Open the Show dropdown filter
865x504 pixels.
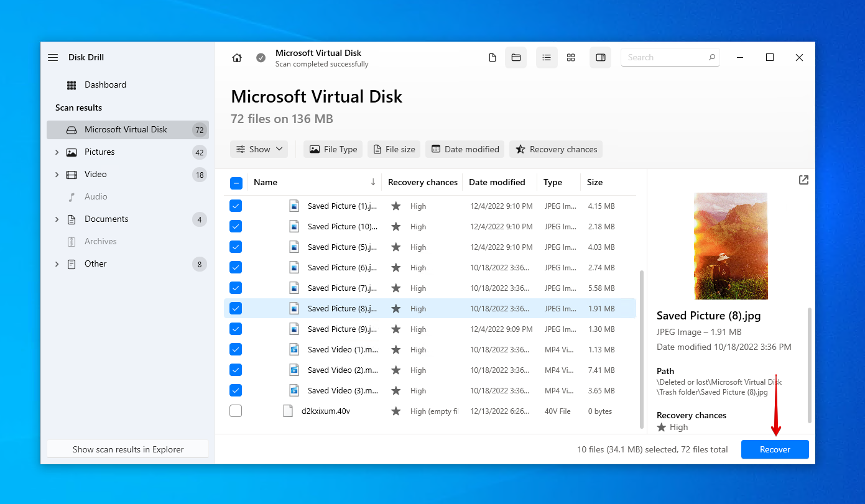point(259,149)
